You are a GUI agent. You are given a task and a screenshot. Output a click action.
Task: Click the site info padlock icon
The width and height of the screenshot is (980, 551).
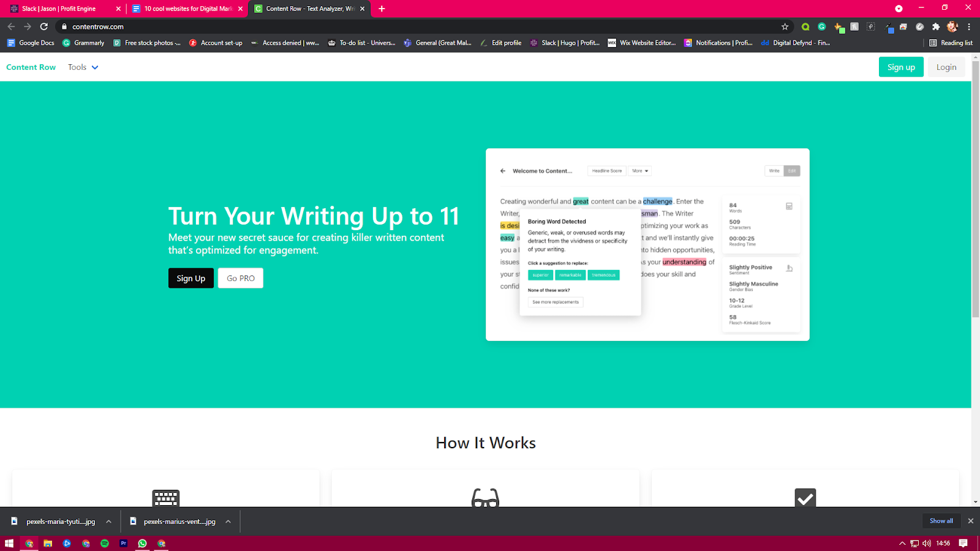(64, 26)
